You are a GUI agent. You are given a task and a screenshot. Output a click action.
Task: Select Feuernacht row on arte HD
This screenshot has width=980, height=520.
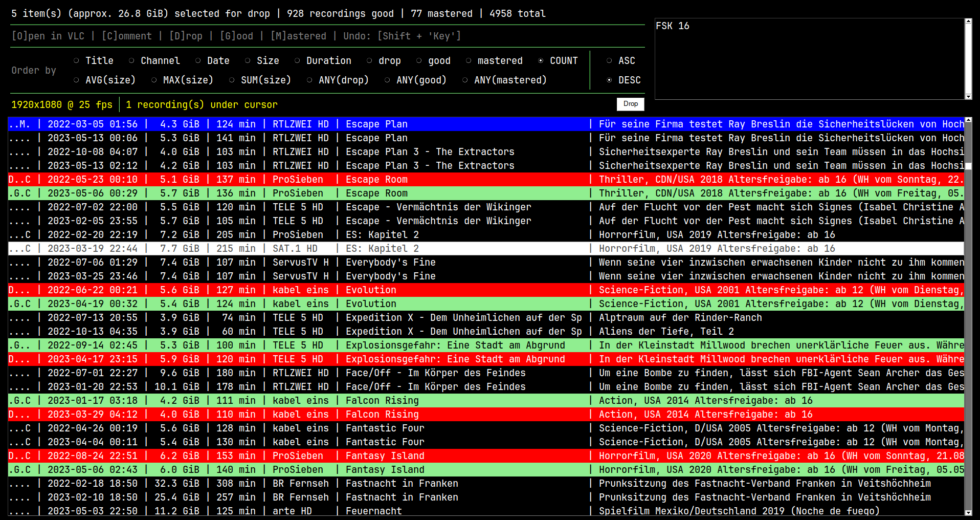(x=486, y=510)
